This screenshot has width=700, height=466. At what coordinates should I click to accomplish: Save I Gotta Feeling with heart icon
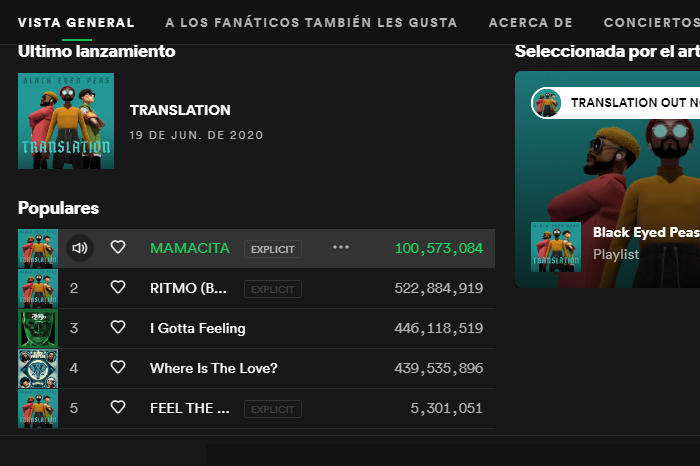tap(118, 328)
